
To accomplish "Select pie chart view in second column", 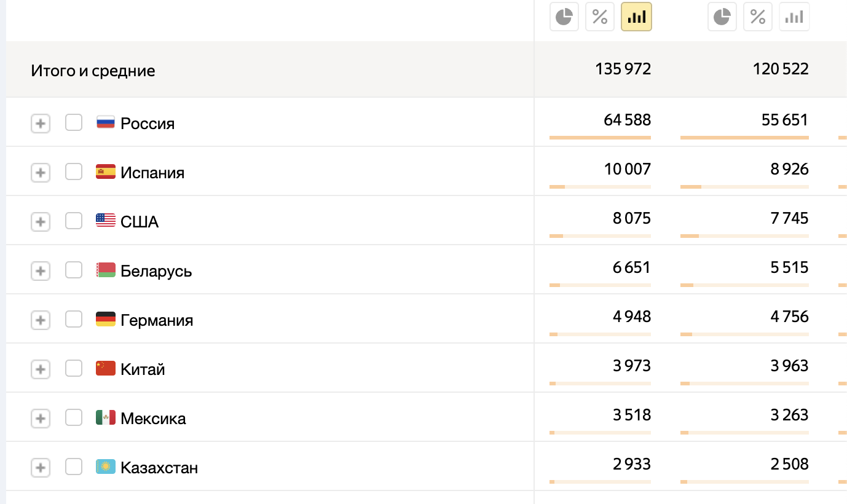I will (722, 17).
